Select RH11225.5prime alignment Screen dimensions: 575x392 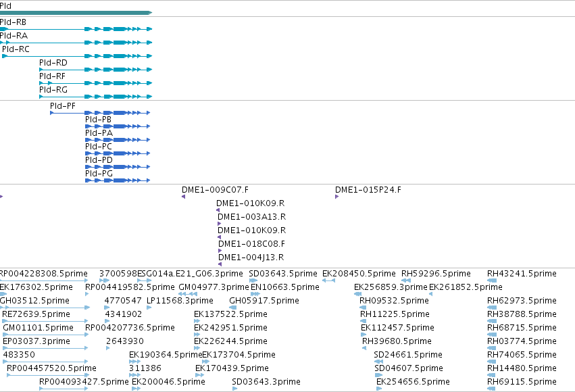(x=395, y=315)
